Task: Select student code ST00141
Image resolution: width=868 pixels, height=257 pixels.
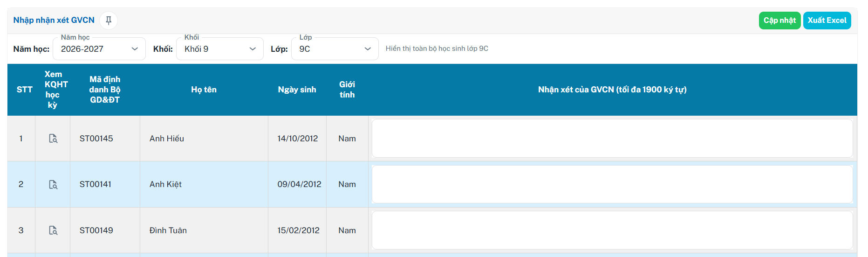Action: (96, 184)
